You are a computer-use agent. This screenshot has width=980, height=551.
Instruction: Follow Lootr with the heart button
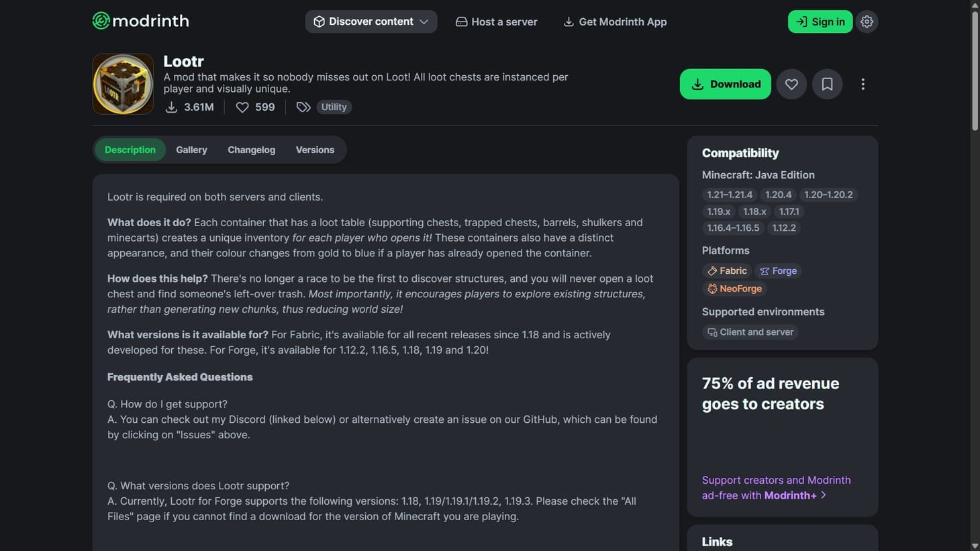791,84
